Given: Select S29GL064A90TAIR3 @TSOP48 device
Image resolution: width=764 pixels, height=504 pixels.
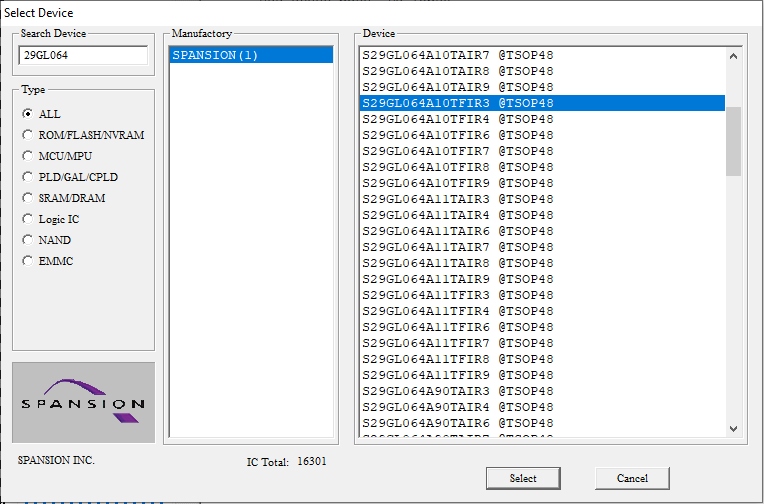Looking at the screenshot, I should [x=542, y=391].
